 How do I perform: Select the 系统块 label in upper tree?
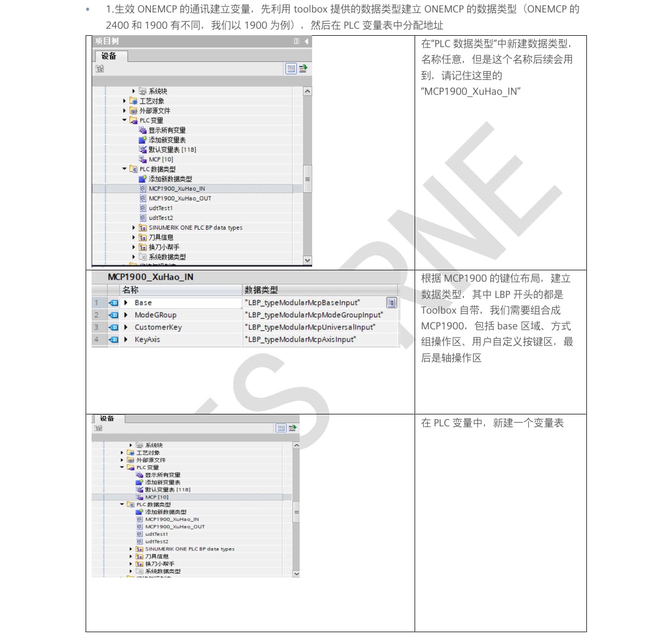click(158, 91)
